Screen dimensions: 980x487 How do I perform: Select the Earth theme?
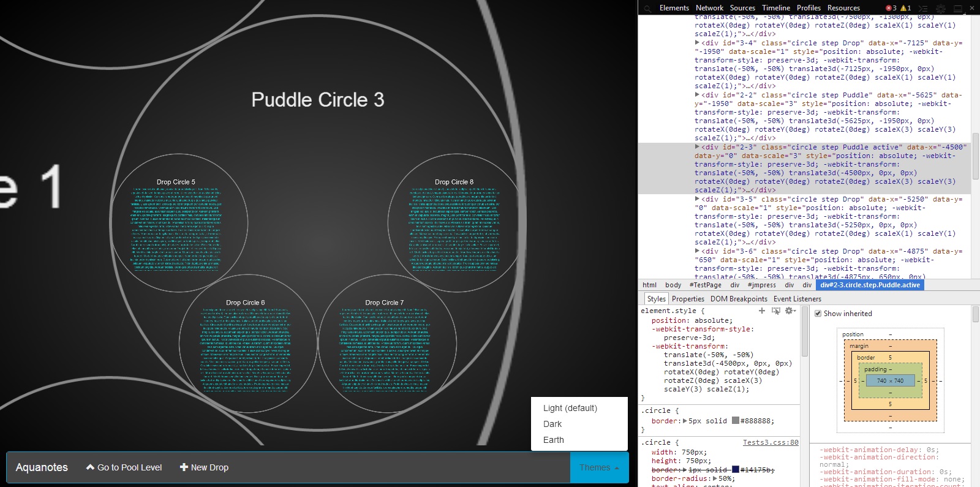(x=554, y=440)
